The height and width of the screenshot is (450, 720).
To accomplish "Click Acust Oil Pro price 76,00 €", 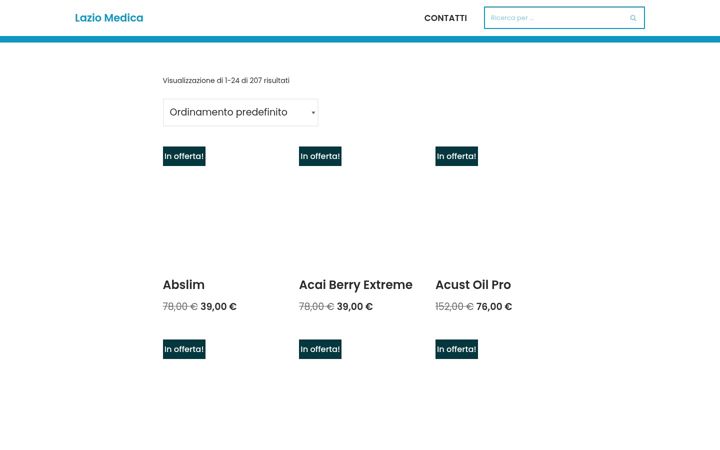I will click(x=494, y=306).
